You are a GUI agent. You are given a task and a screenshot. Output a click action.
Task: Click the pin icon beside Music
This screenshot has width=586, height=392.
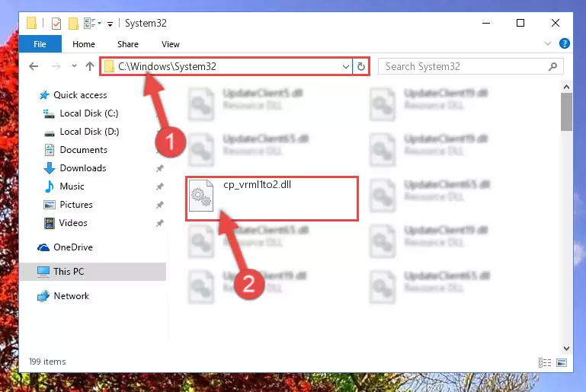point(159,186)
